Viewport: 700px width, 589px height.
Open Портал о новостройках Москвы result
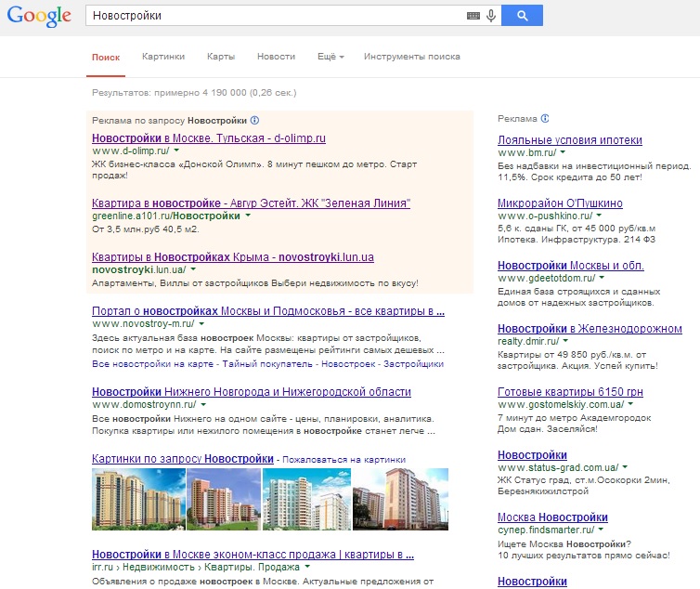[268, 311]
